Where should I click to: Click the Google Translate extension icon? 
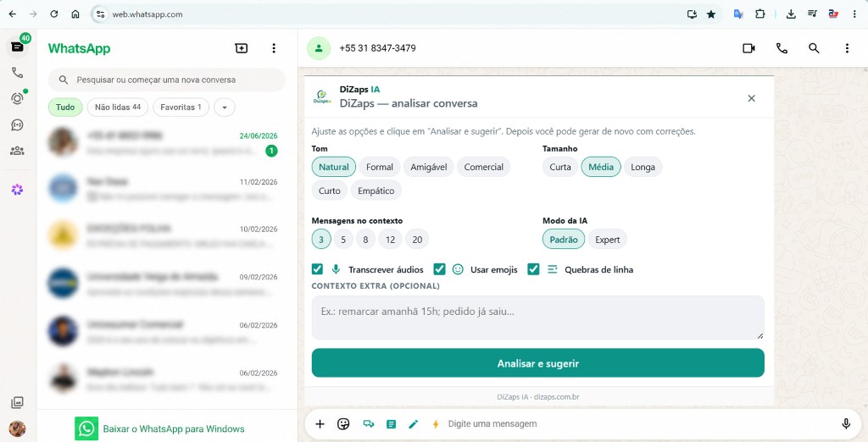(738, 14)
